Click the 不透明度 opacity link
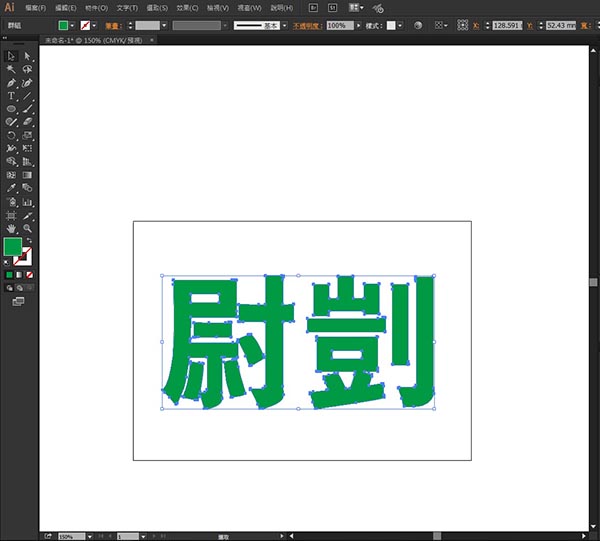Image resolution: width=600 pixels, height=541 pixels. click(308, 25)
